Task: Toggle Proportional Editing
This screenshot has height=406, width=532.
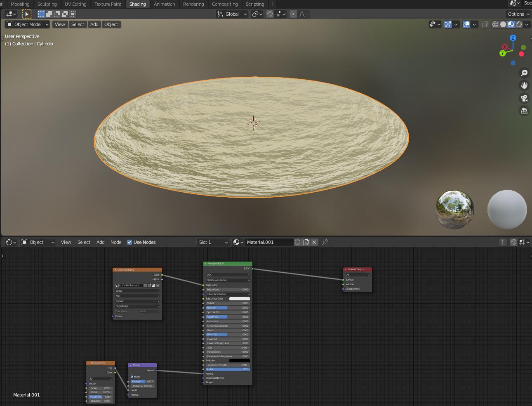Action: pyautogui.click(x=293, y=14)
